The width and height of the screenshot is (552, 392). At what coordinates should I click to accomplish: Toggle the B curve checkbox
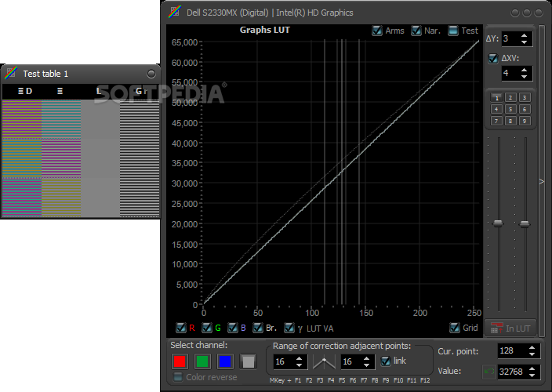233,328
